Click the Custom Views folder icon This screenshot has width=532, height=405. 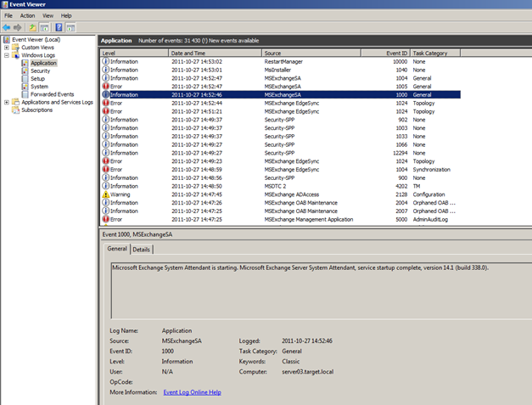(x=15, y=48)
